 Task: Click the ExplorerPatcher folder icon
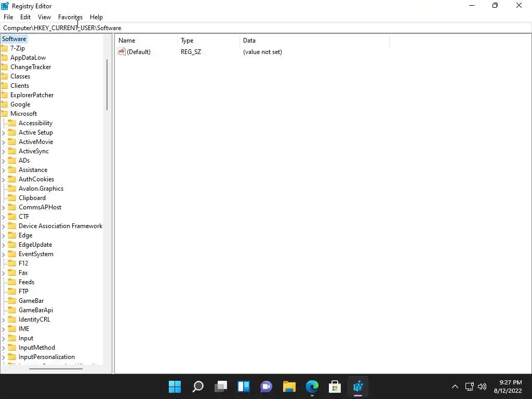4,95
